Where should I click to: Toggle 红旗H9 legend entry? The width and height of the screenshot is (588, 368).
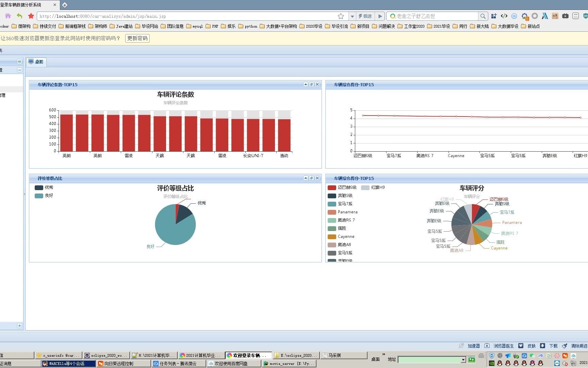373,187
